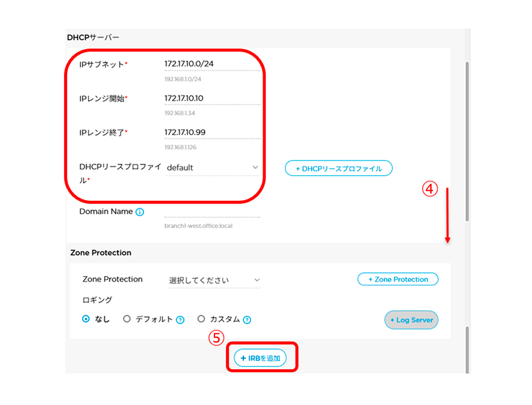Click the + Zone Protection button
Image resolution: width=532 pixels, height=405 pixels.
click(x=398, y=279)
